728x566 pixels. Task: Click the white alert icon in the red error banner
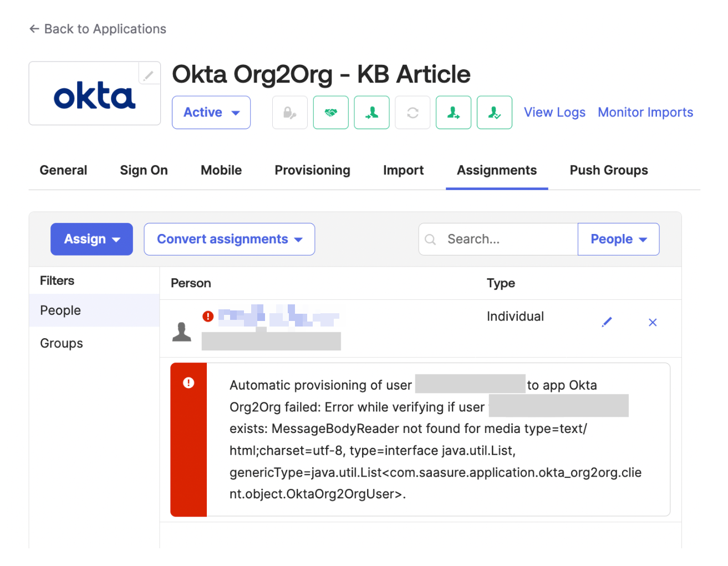pos(189,383)
